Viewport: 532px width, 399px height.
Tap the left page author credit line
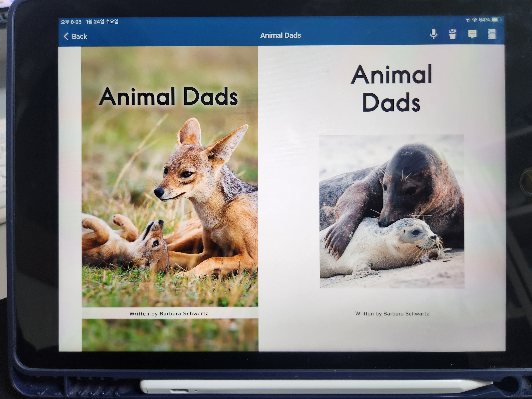click(x=169, y=314)
